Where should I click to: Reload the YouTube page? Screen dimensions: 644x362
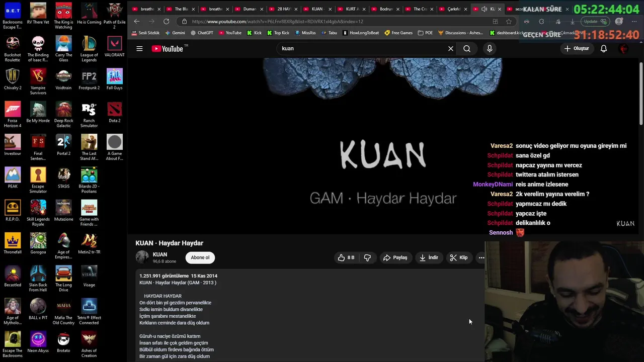pos(166,22)
